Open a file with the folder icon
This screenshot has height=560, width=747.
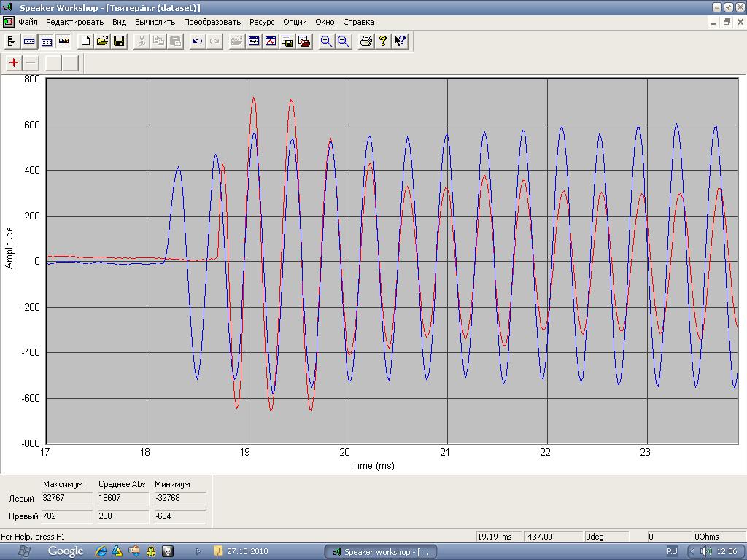(102, 42)
